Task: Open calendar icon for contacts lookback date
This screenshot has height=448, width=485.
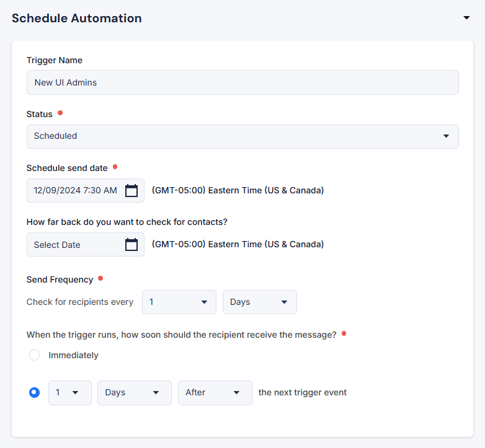Action: [x=131, y=244]
